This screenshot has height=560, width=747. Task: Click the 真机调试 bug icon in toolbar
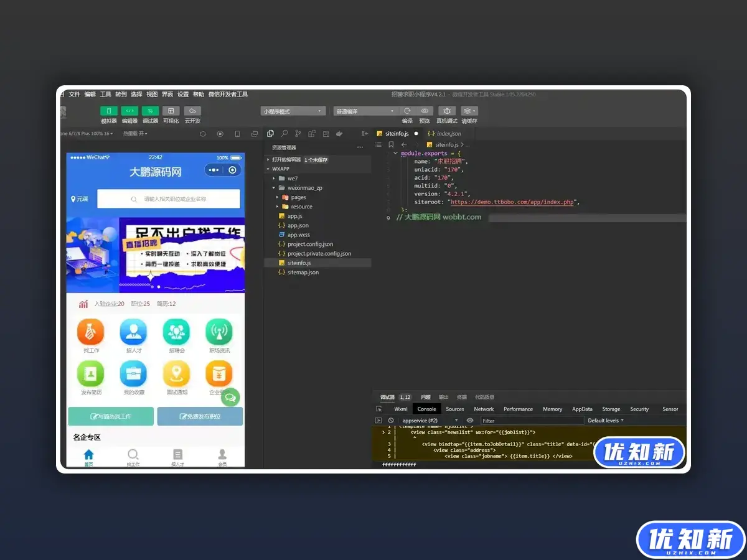(x=446, y=111)
